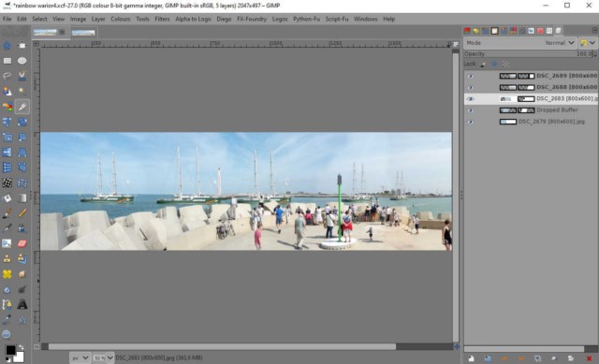Select the Gradient tool

(x=22, y=197)
